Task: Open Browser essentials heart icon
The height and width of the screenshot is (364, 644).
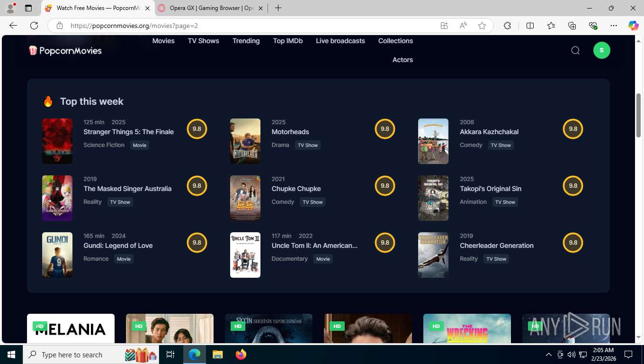Action: click(x=593, y=26)
